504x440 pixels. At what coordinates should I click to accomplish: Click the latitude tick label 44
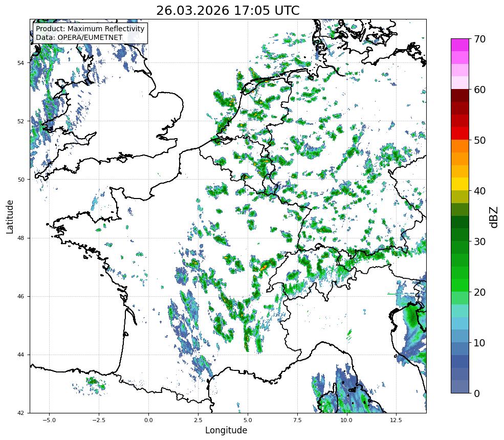pyautogui.click(x=21, y=355)
